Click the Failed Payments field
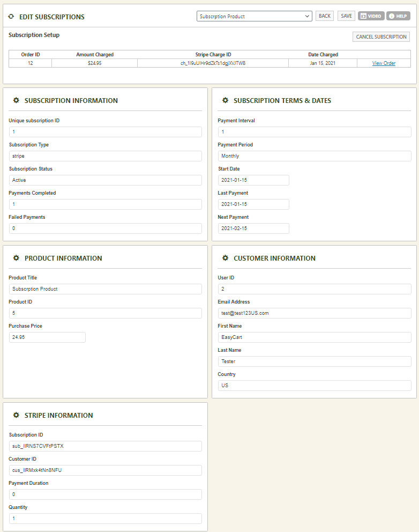Image resolution: width=419 pixels, height=532 pixels. pos(105,228)
